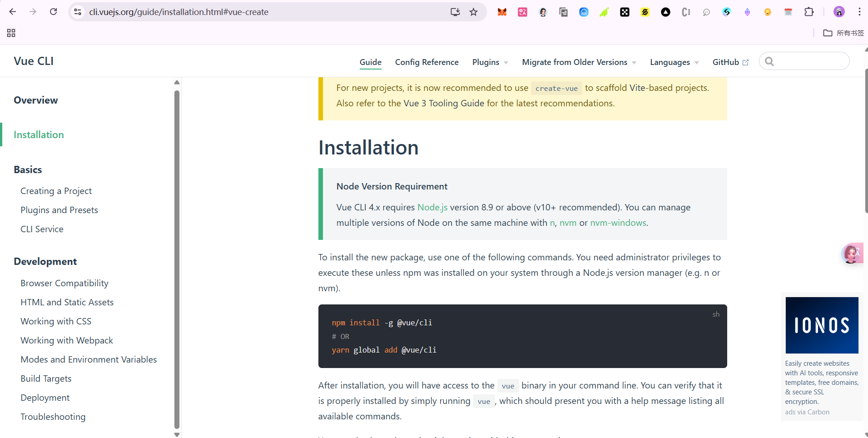Open the calendar extension icon
Screen dimensions: 868x438
[788, 12]
